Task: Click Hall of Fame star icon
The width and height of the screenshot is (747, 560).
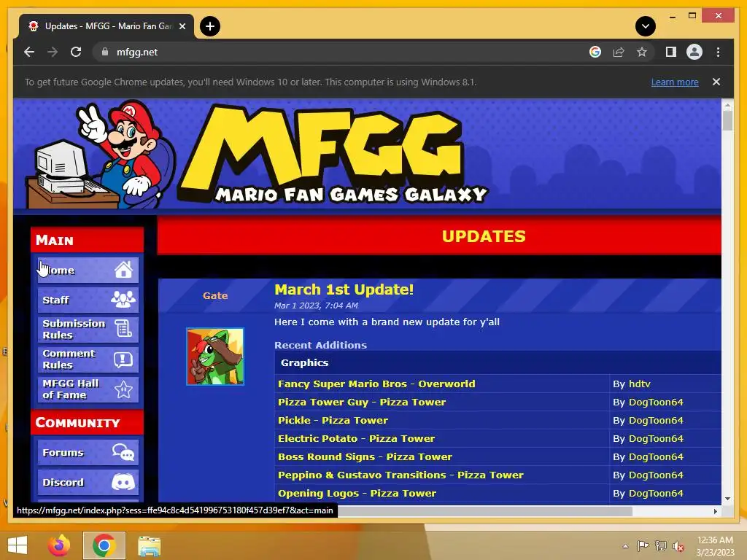Action: tap(123, 389)
